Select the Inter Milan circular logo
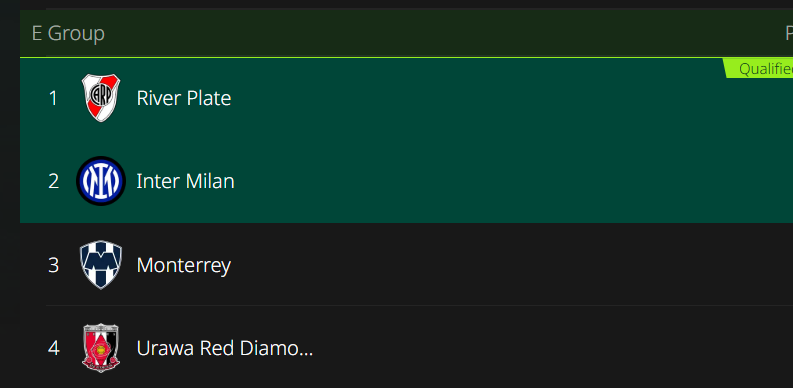This screenshot has height=388, width=793. [101, 181]
